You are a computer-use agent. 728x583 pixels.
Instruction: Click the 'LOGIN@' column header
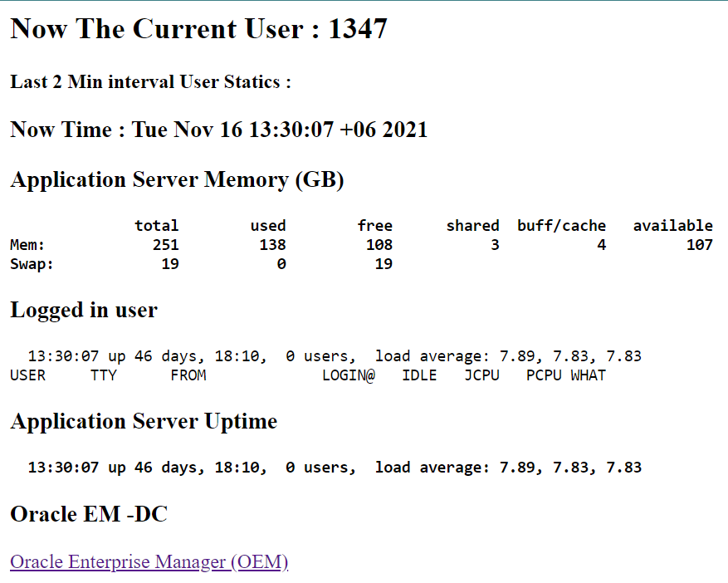point(348,375)
